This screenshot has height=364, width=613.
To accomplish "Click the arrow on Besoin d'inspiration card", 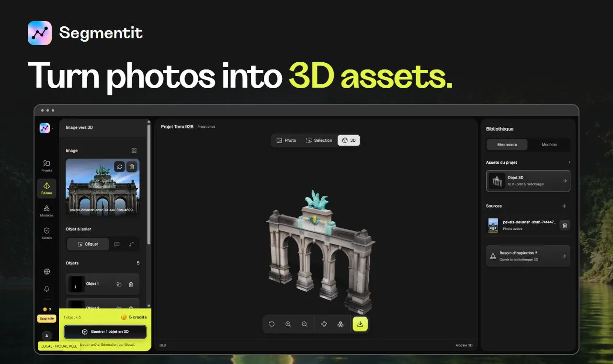I will [564, 256].
